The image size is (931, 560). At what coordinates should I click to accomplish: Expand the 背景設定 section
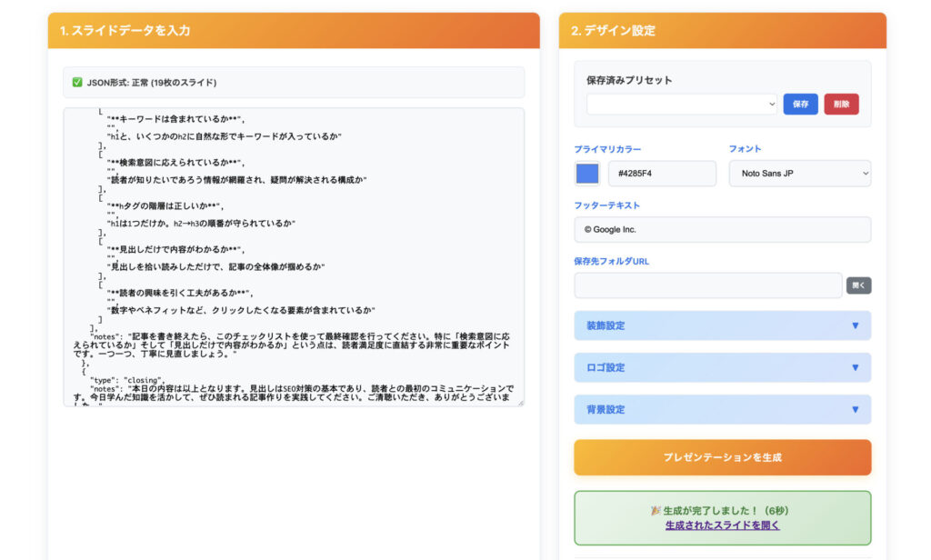pos(722,409)
